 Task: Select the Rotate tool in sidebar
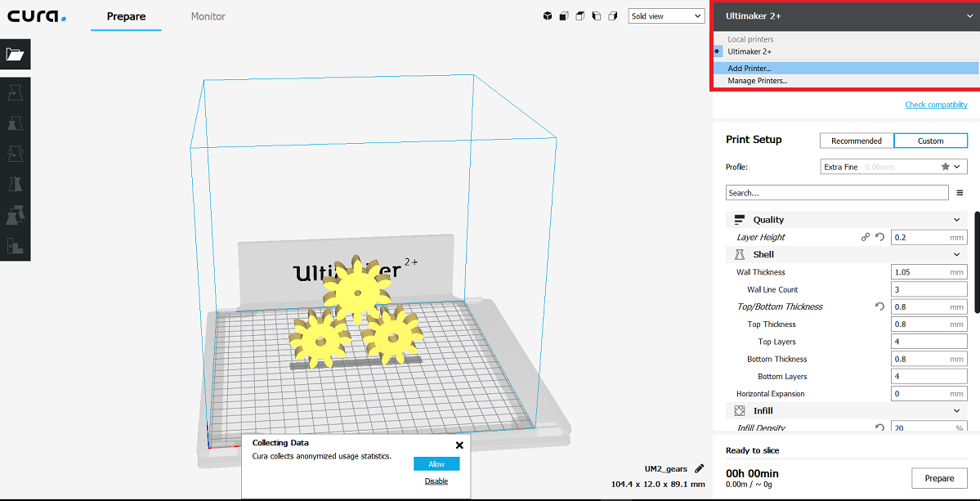[15, 154]
